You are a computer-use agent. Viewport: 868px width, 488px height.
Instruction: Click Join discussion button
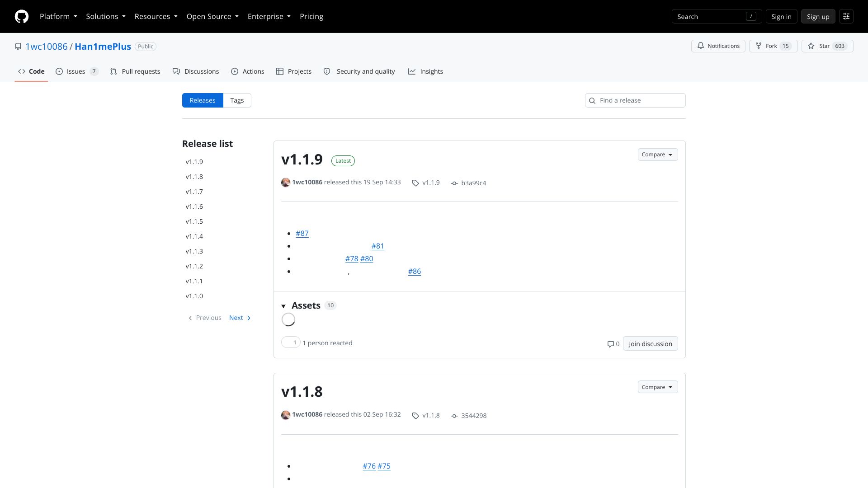(x=651, y=344)
